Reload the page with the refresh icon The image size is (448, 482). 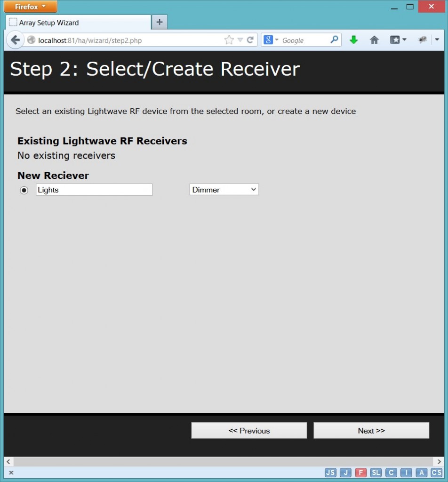pyautogui.click(x=250, y=40)
